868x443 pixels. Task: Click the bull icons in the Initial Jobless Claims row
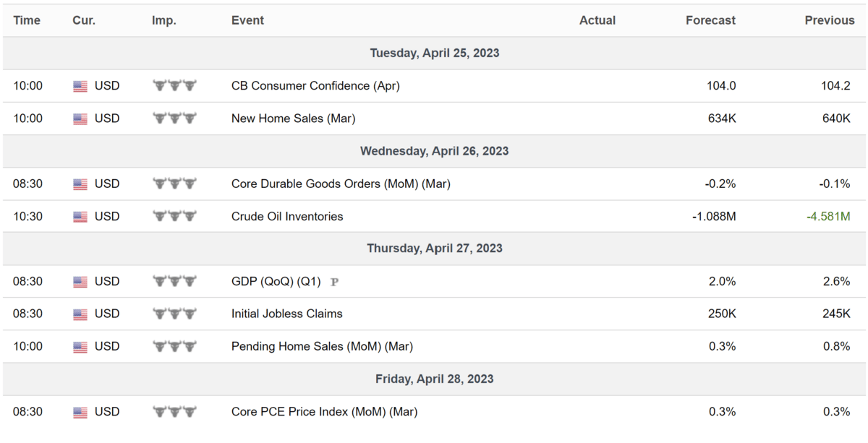pyautogui.click(x=174, y=314)
